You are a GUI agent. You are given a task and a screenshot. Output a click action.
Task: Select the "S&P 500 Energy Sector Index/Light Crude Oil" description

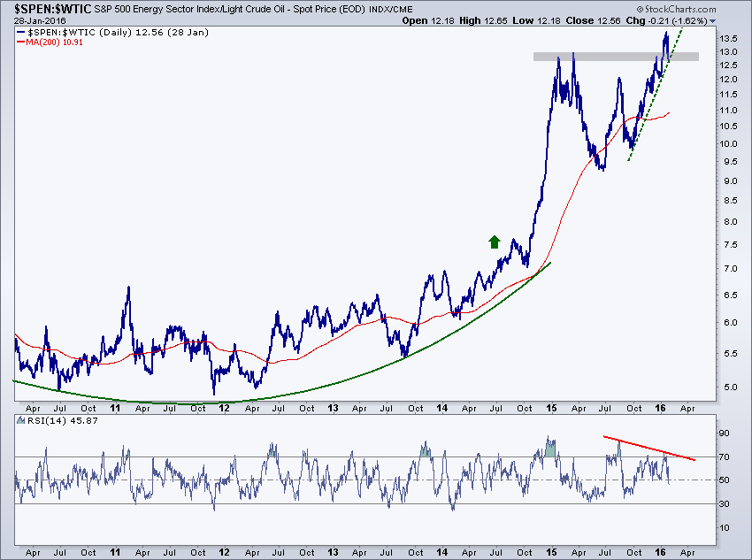pyautogui.click(x=191, y=9)
